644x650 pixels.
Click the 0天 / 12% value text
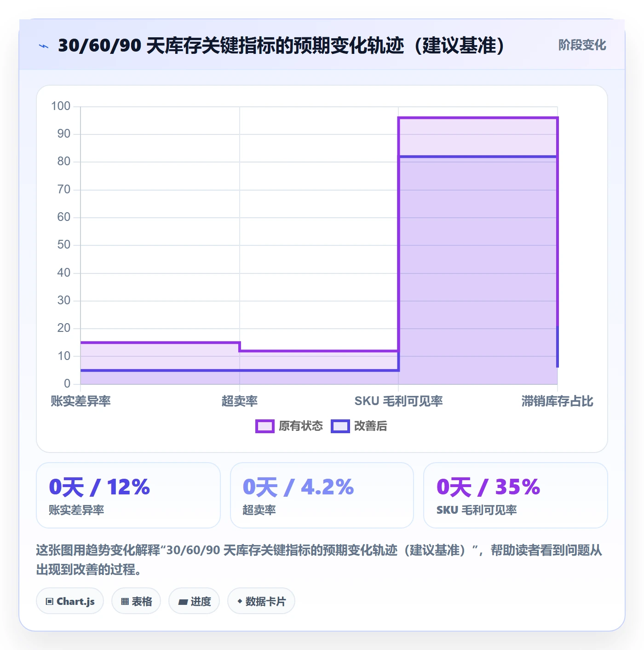point(99,487)
